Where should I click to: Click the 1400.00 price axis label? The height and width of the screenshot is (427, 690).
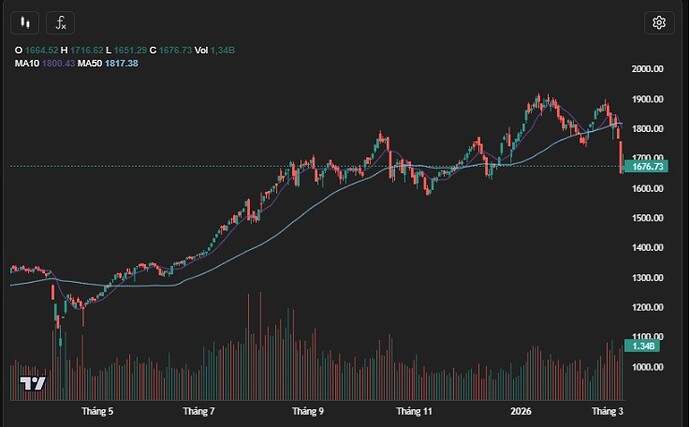[647, 248]
